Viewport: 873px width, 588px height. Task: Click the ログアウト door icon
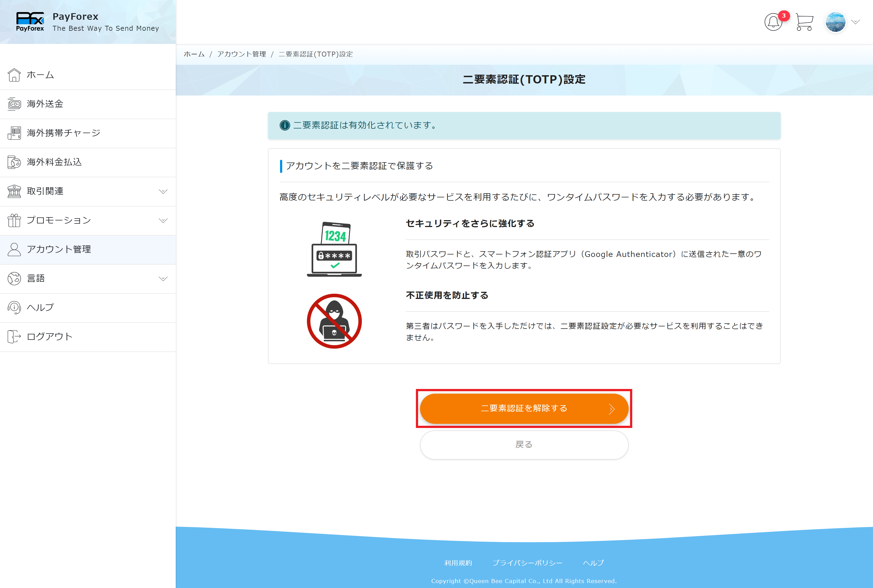(x=14, y=337)
